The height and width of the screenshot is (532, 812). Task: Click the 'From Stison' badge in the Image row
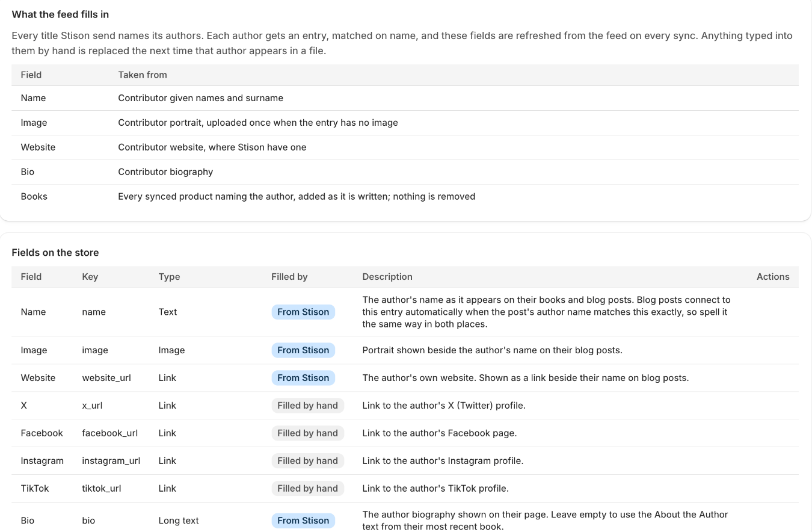tap(303, 350)
